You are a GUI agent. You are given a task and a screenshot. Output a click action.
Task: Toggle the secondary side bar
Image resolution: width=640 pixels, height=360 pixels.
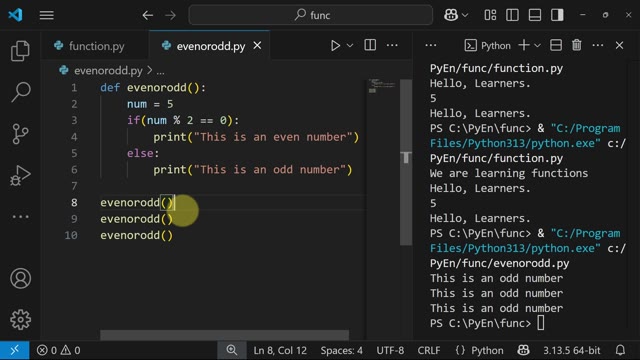click(x=557, y=15)
